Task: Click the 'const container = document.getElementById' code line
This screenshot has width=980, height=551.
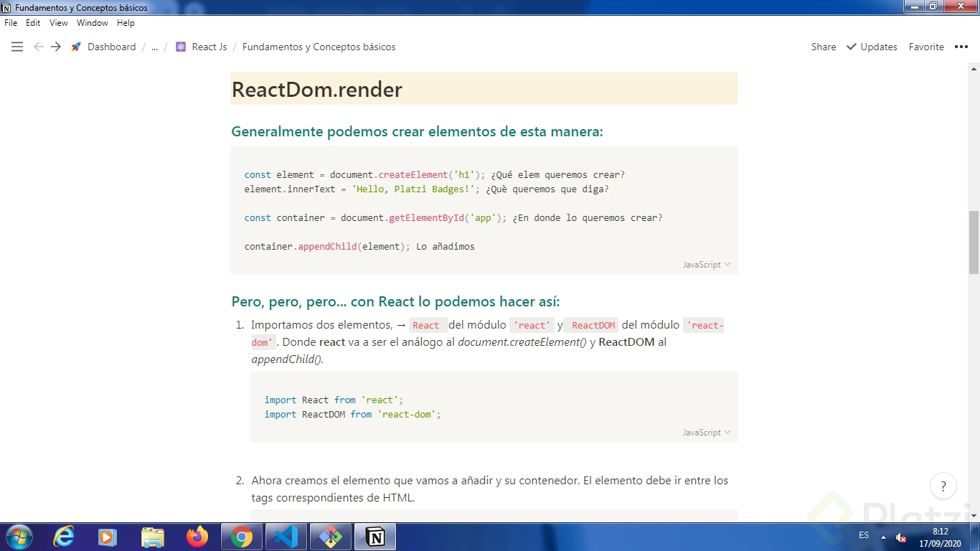Action: (453, 218)
